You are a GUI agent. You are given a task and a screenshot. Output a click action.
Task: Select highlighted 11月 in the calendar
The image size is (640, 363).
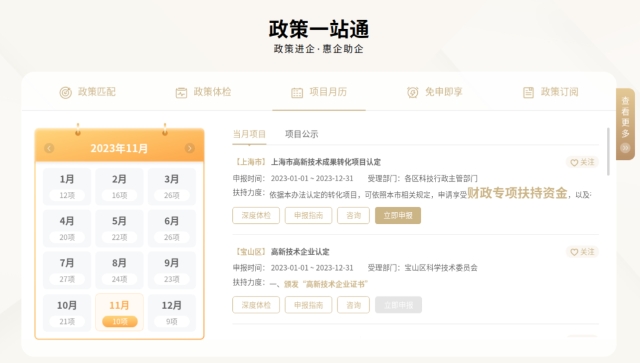[119, 313]
